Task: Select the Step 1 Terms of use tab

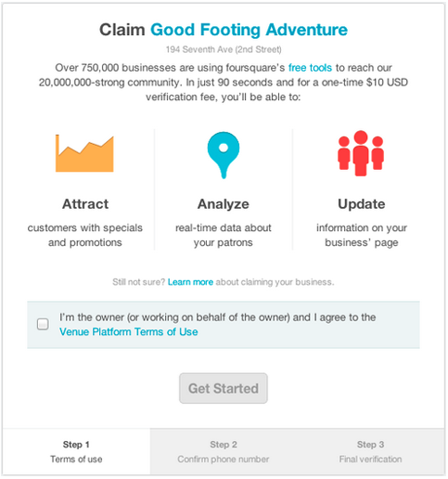Action: point(76,451)
